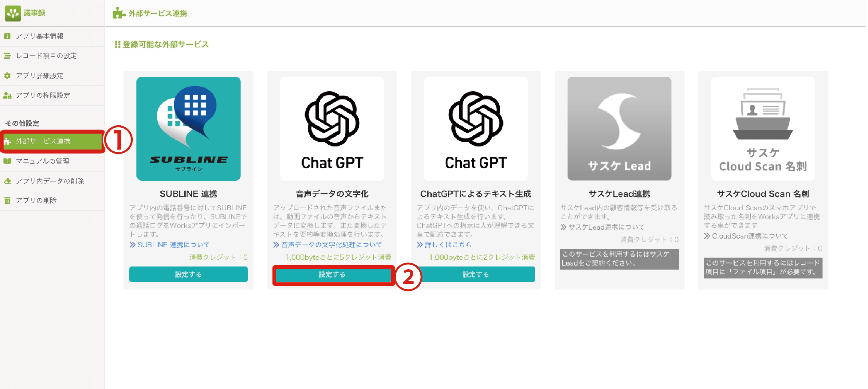
Task: Click the list icon beside レコード項目の設定
Action: [x=7, y=56]
